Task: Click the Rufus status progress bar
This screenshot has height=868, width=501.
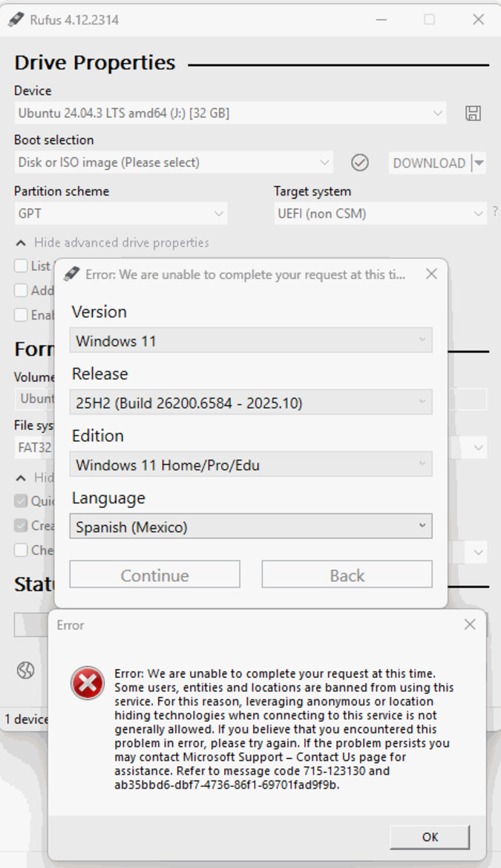Action: [31, 625]
